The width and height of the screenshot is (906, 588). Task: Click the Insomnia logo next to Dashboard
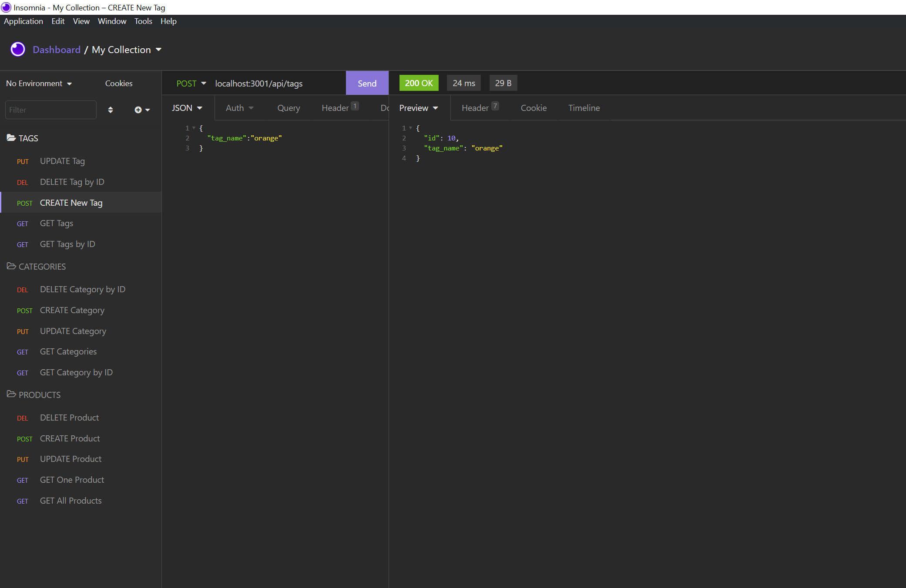[x=17, y=49]
